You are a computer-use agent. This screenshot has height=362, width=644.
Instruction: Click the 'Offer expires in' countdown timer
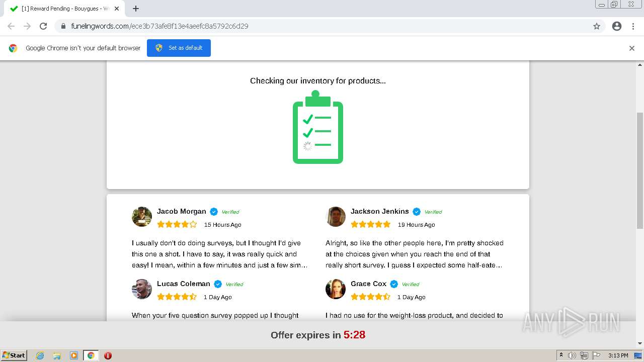[x=318, y=335]
